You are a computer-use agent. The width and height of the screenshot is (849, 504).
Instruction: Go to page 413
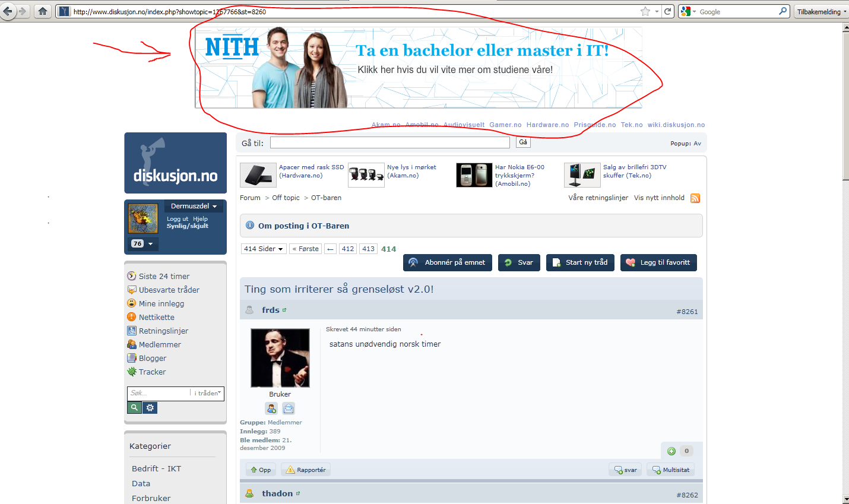368,249
